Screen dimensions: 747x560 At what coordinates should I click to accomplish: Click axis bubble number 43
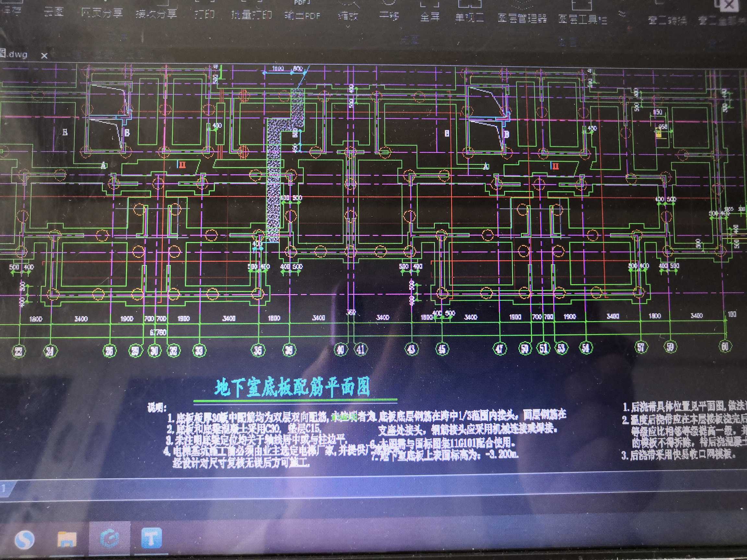pos(412,349)
